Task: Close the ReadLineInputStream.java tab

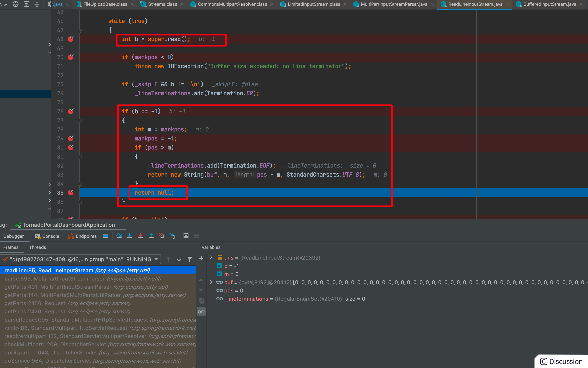Action: 508,4
